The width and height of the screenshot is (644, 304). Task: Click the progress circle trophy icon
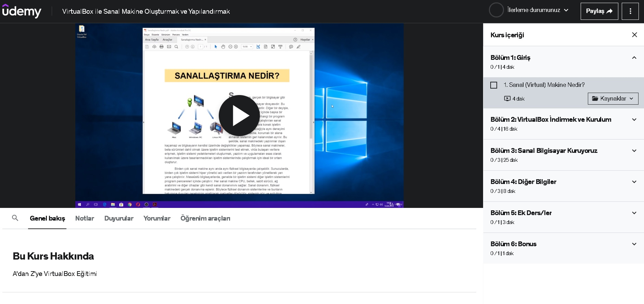496,10
